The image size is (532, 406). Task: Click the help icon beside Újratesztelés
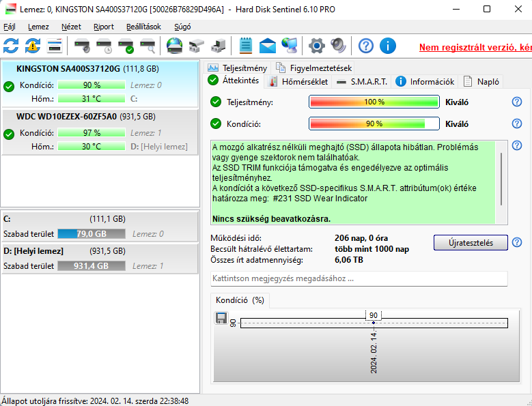pyautogui.click(x=517, y=242)
